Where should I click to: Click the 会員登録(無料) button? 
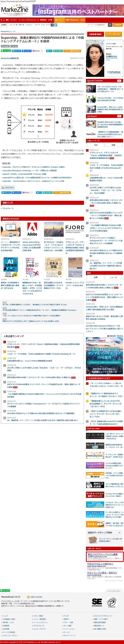click(95, 34)
